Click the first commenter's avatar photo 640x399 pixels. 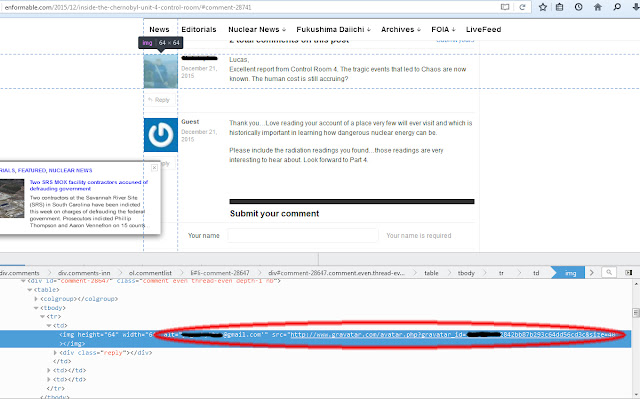[x=161, y=71]
